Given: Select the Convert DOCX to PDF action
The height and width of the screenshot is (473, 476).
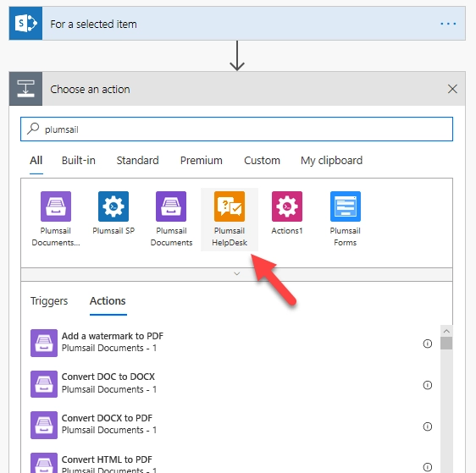Looking at the screenshot, I should click(230, 425).
